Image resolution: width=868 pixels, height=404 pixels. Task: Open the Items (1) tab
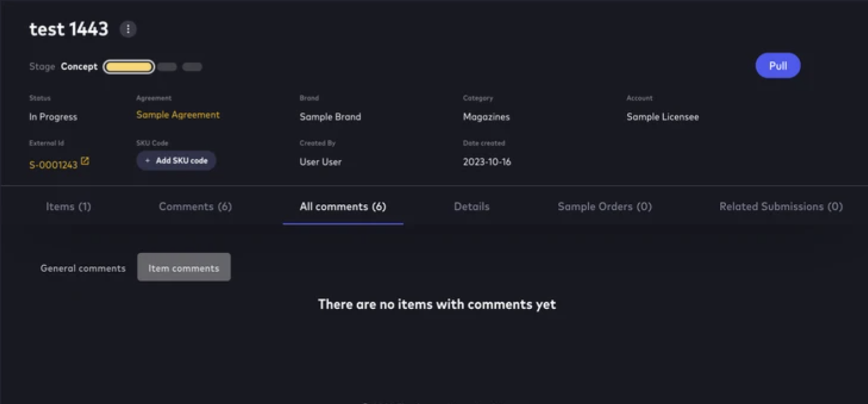pyautogui.click(x=68, y=206)
